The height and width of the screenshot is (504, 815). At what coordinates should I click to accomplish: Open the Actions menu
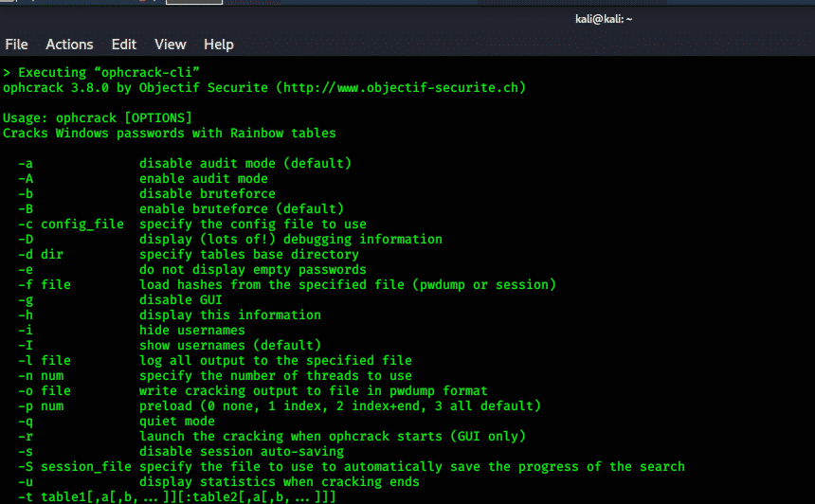[69, 45]
